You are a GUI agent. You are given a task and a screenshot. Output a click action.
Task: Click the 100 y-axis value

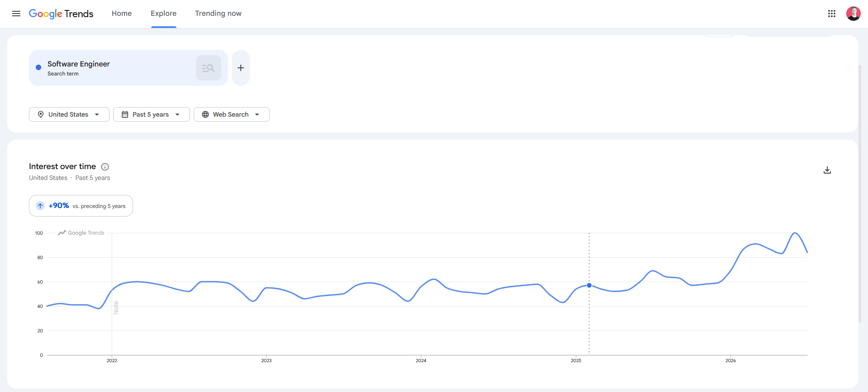click(39, 233)
